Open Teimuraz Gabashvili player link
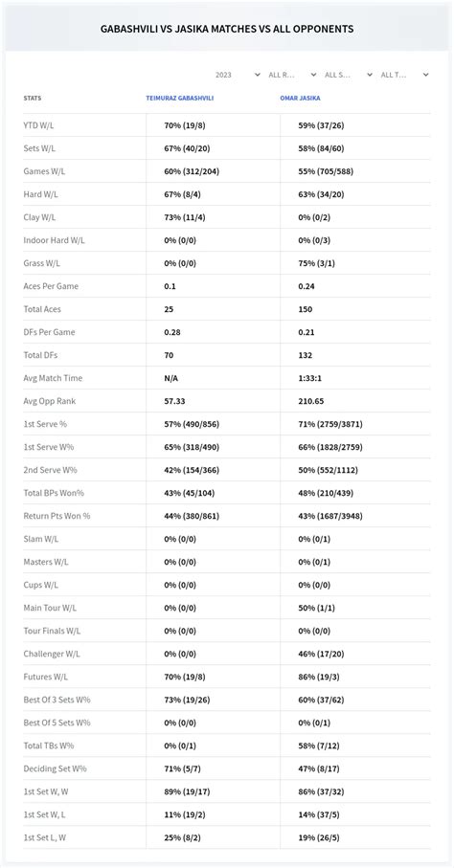This screenshot has height=868, width=454. 180,98
